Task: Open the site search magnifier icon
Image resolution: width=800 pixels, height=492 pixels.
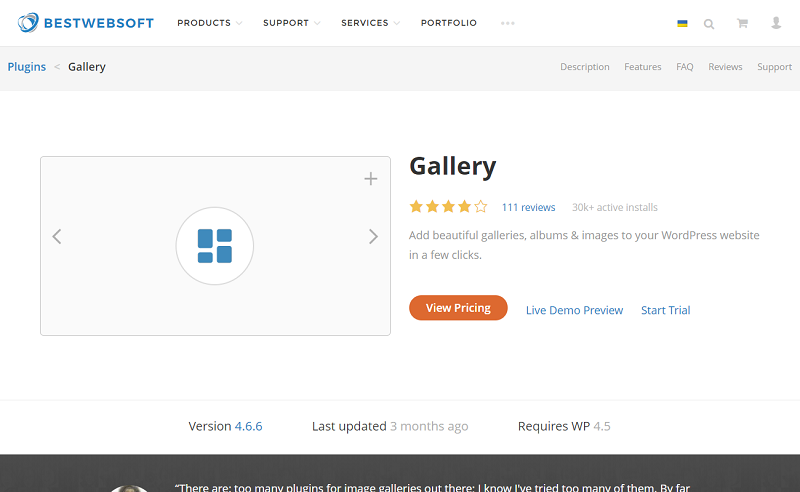Action: 709,23
